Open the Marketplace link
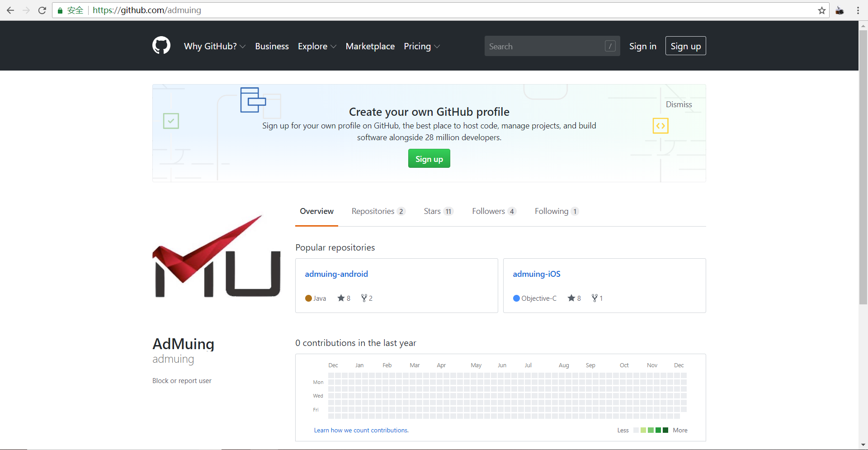Image resolution: width=868 pixels, height=450 pixels. (x=370, y=46)
